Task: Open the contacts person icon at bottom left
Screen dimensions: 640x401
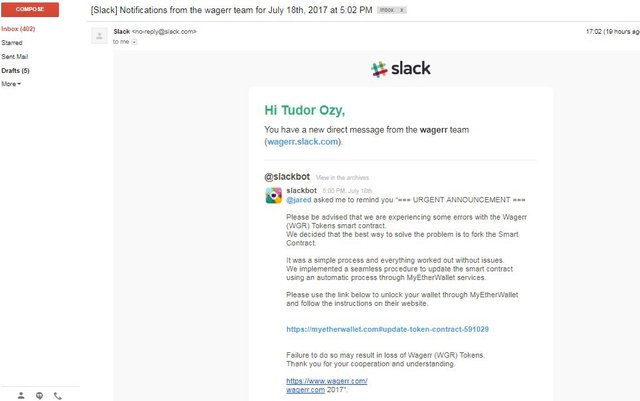Action: (x=21, y=395)
